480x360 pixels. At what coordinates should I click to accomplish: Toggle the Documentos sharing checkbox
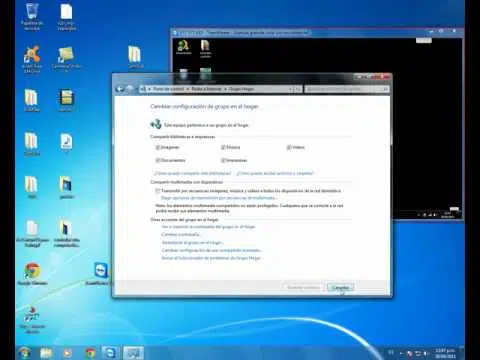(157, 160)
